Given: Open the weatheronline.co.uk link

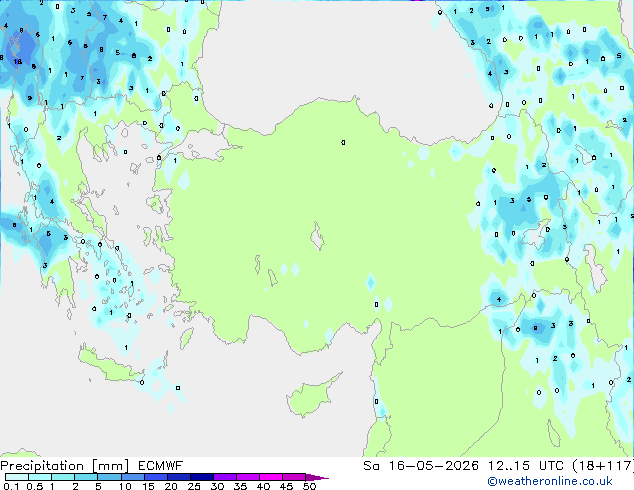Looking at the screenshot, I should (550, 481).
